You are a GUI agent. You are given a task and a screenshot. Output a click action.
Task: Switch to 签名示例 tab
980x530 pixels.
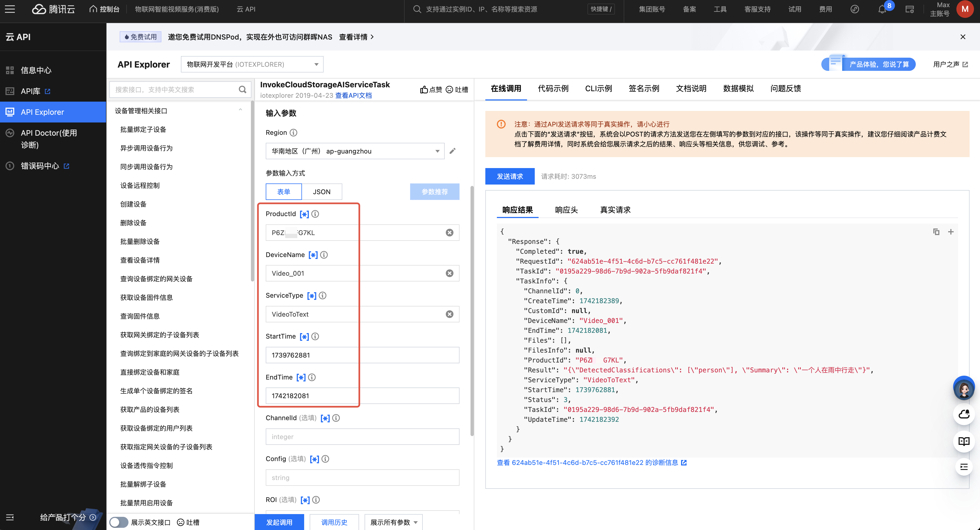click(644, 89)
